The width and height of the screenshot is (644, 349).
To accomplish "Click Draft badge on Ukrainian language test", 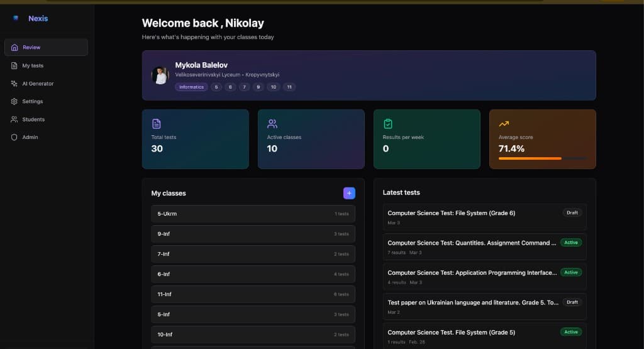I will coord(572,302).
